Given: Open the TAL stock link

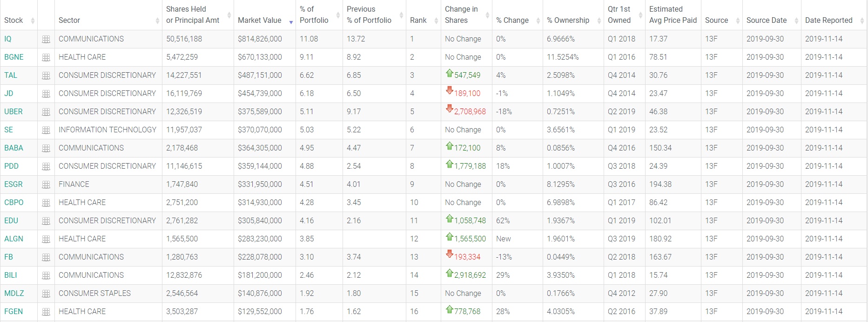Looking at the screenshot, I should pyautogui.click(x=11, y=75).
